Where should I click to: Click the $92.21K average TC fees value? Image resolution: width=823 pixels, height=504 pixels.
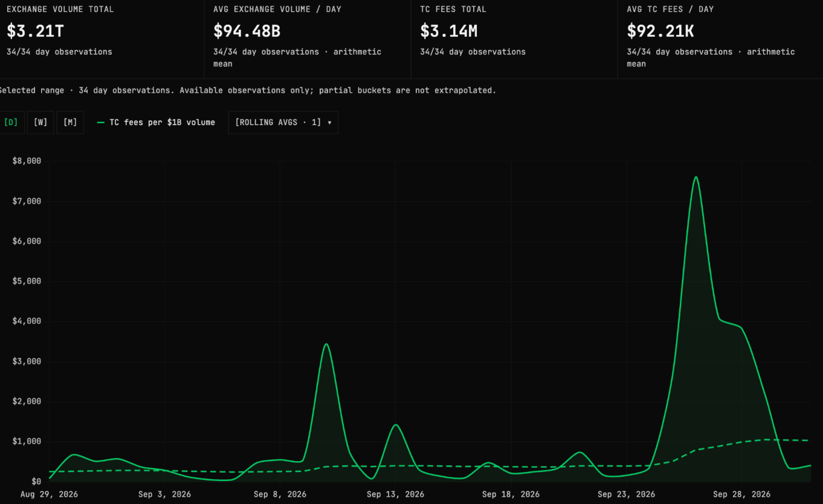tap(660, 30)
